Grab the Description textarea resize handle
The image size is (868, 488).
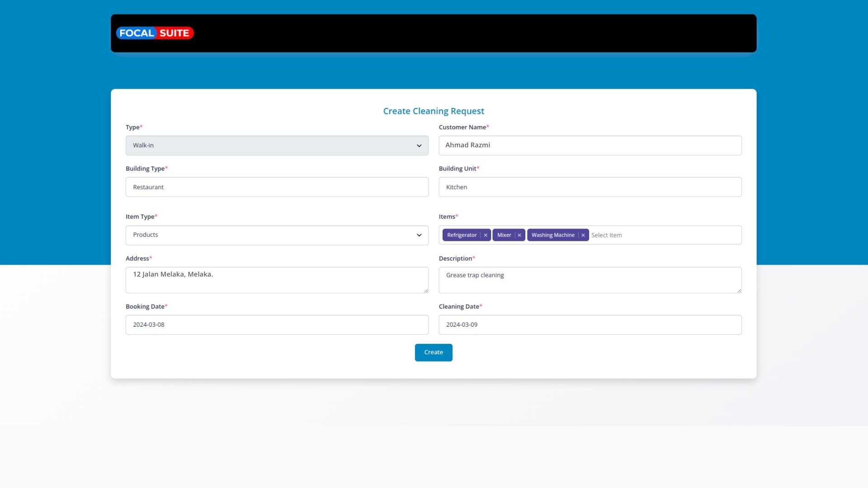click(739, 291)
